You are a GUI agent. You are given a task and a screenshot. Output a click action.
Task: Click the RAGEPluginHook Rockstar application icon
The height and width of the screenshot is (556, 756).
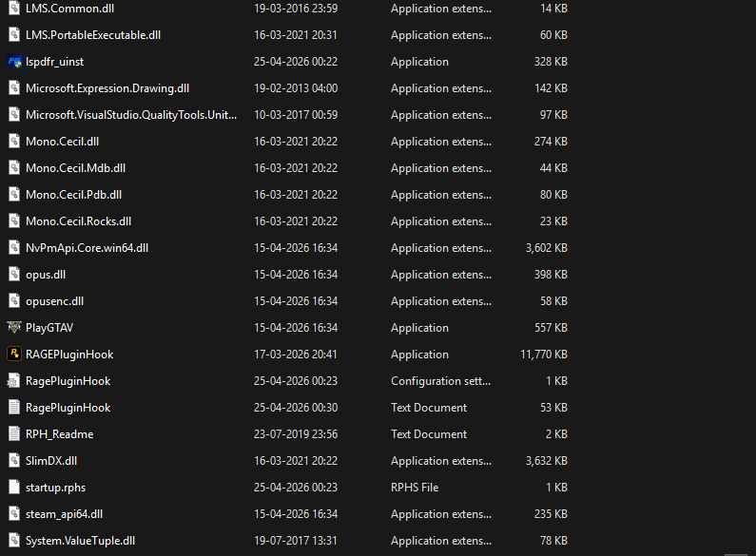(x=14, y=355)
